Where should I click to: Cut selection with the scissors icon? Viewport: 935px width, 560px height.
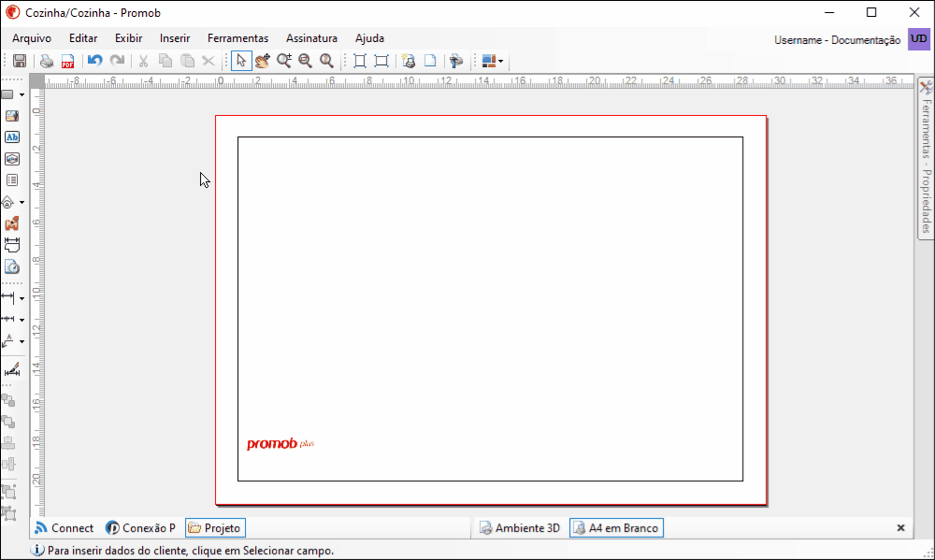point(143,61)
